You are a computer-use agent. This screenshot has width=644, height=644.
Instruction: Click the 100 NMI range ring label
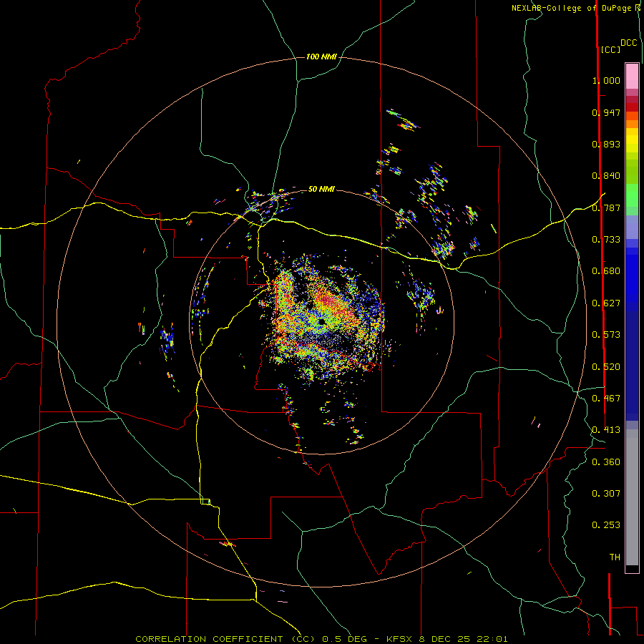click(321, 57)
